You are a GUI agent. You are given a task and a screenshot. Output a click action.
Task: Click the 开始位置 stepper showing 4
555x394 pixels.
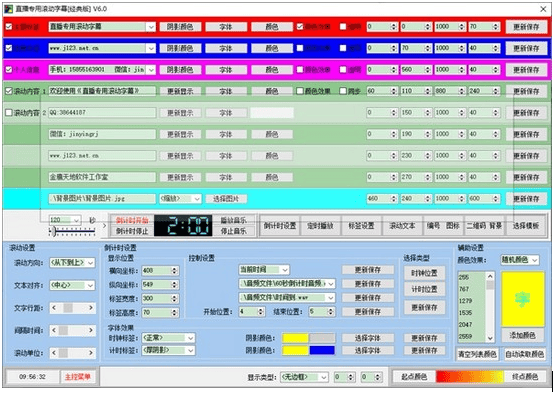252,312
